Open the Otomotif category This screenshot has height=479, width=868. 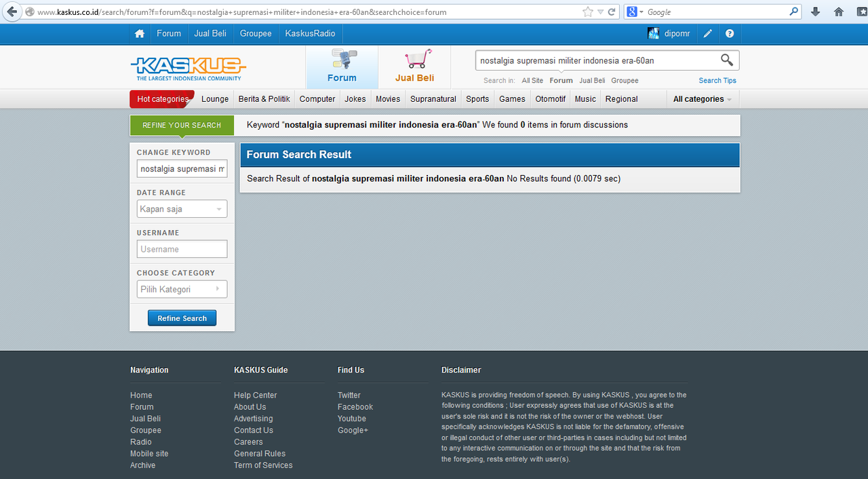551,99
